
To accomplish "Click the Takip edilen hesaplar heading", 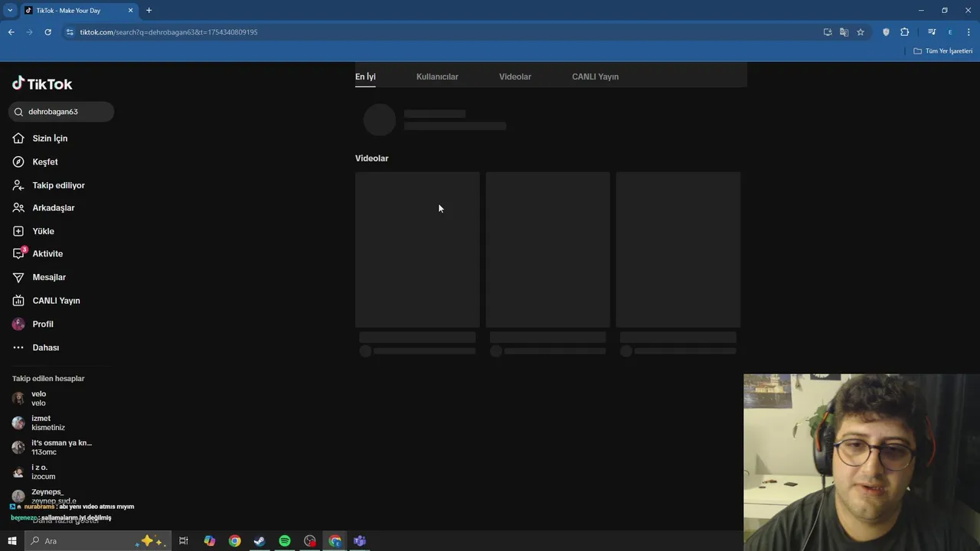I will pyautogui.click(x=48, y=378).
